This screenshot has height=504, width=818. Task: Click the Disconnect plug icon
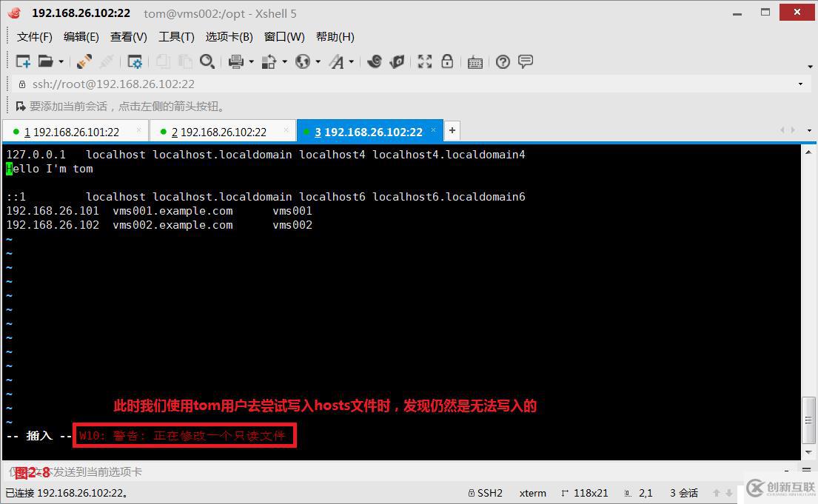pyautogui.click(x=84, y=61)
